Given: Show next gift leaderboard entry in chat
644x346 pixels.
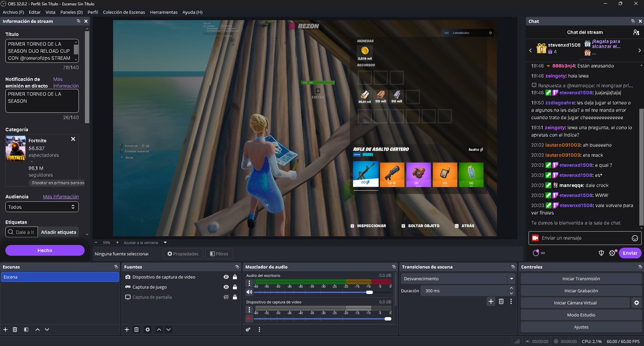Looking at the screenshot, I should 639,50.
